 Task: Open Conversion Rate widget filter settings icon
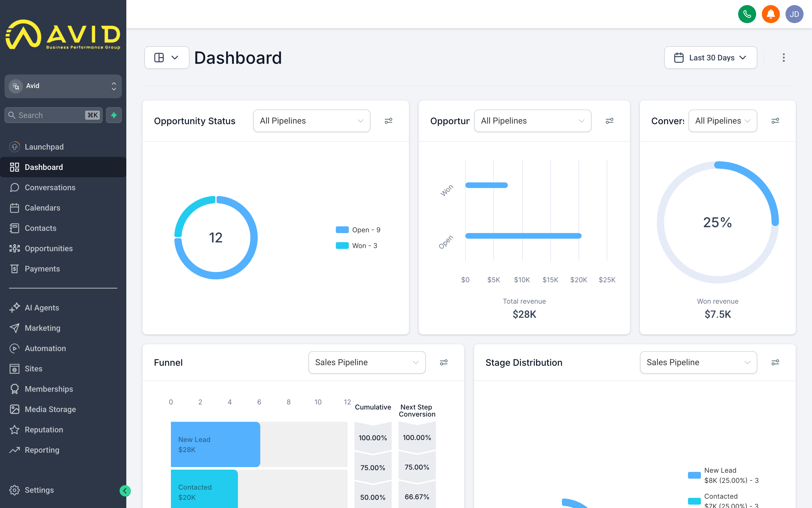coord(775,121)
